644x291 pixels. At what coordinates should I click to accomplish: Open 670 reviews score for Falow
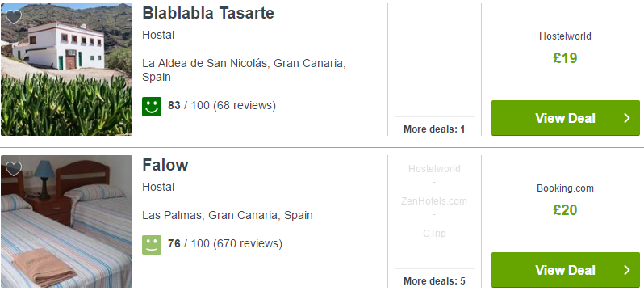[225, 243]
